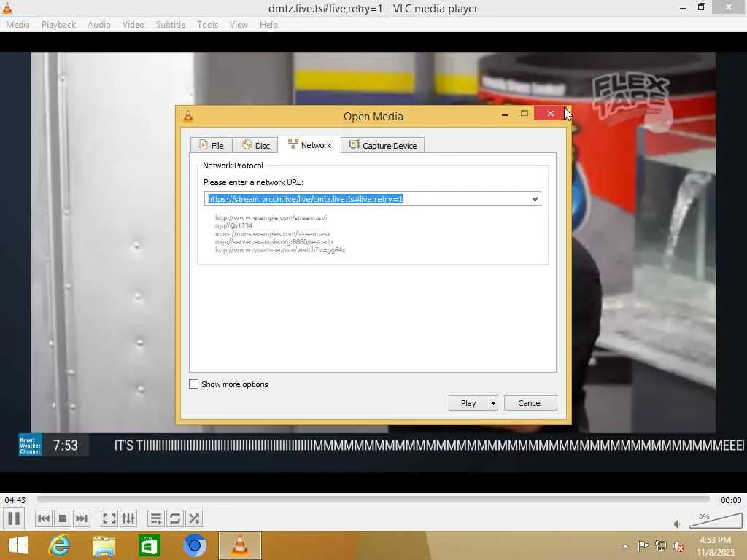Switch to the Capture Device tab
The width and height of the screenshot is (747, 560).
click(383, 145)
